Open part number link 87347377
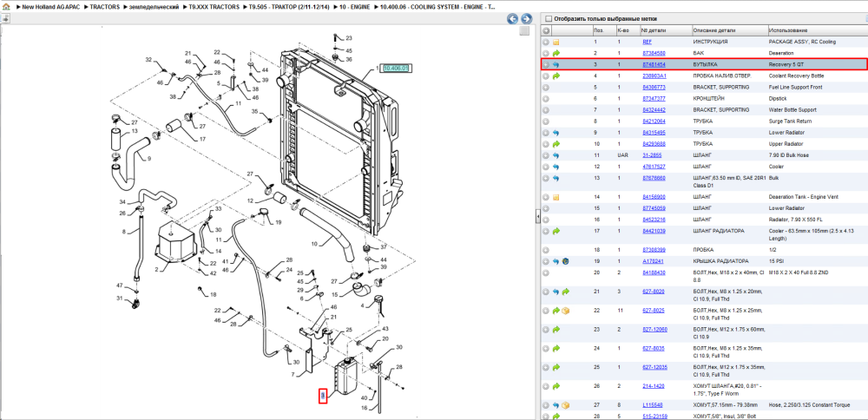The image size is (868, 420). [x=654, y=99]
